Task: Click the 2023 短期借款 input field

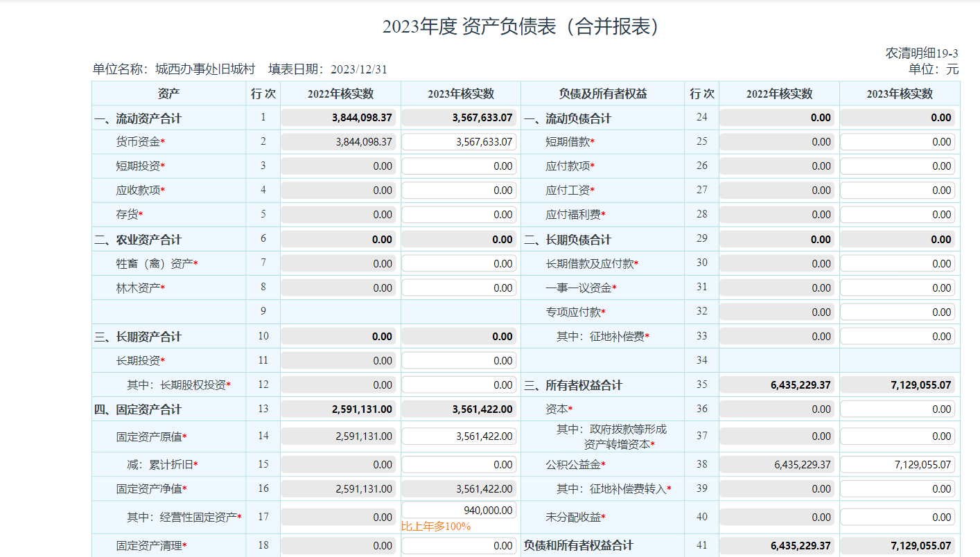Action: [x=898, y=142]
